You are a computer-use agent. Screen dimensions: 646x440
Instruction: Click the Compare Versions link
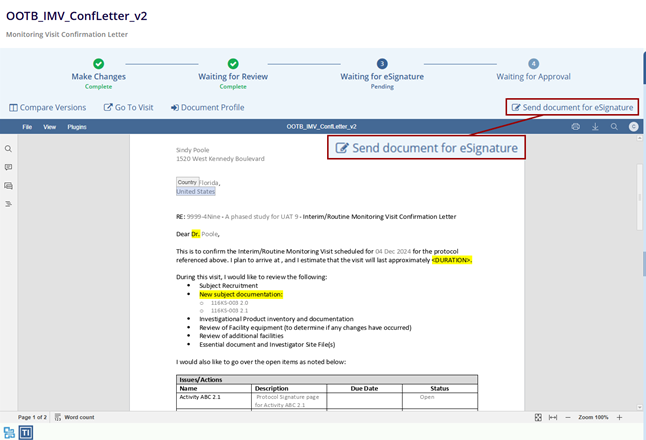48,107
